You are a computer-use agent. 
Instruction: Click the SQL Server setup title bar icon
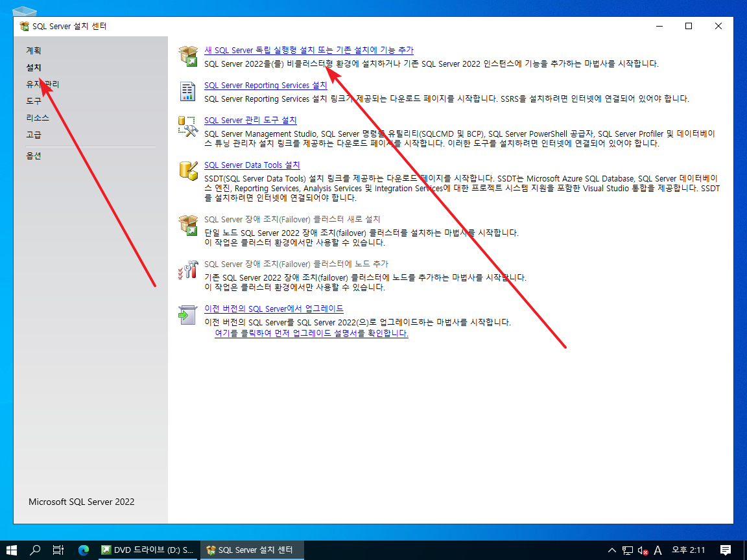pyautogui.click(x=24, y=26)
